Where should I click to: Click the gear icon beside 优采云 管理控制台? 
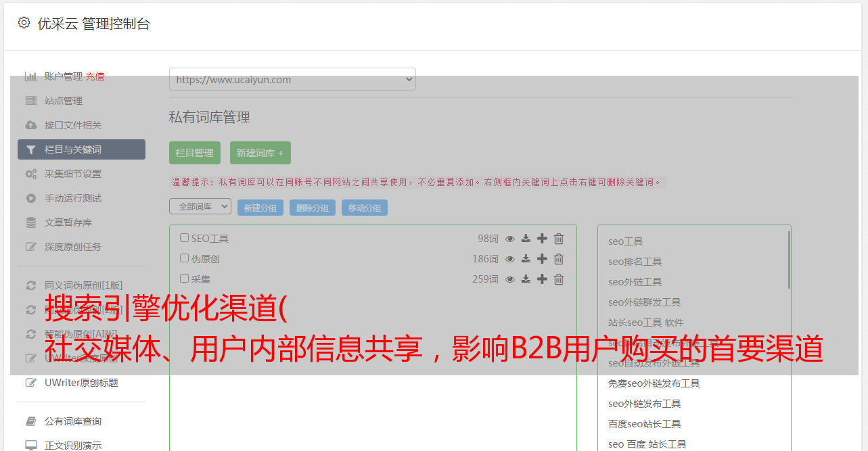click(x=24, y=23)
